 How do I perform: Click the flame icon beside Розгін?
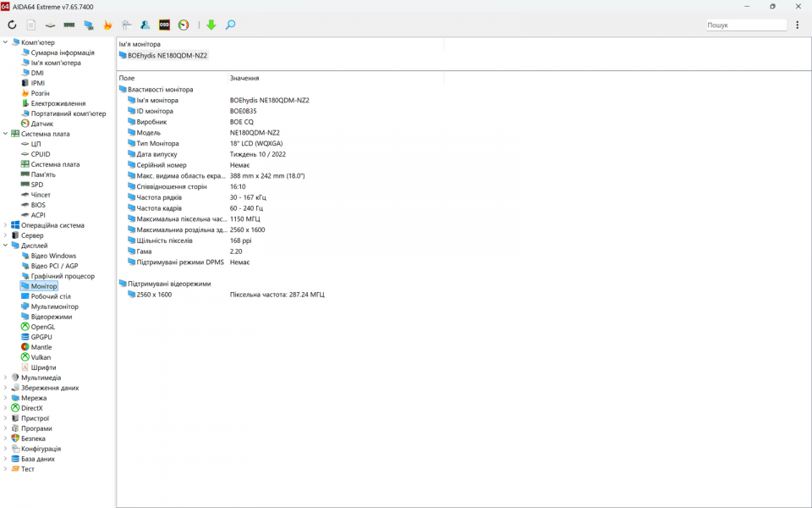pos(25,93)
